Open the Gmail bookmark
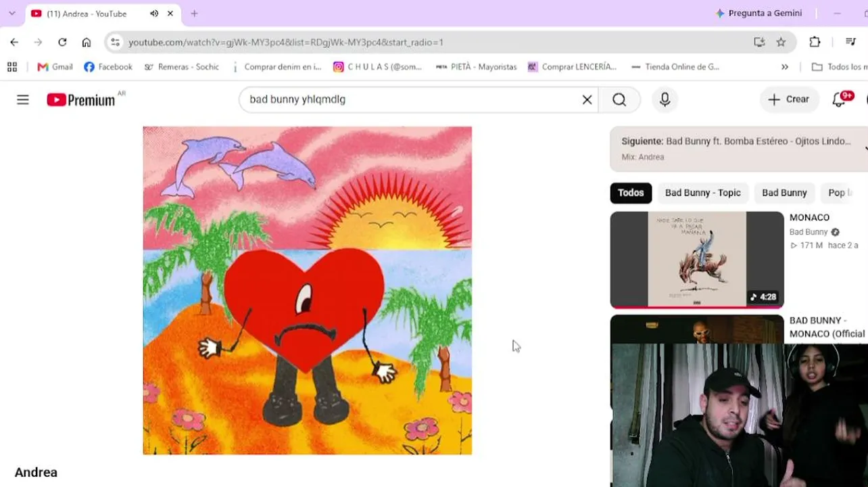This screenshot has width=868, height=487. pos(55,67)
